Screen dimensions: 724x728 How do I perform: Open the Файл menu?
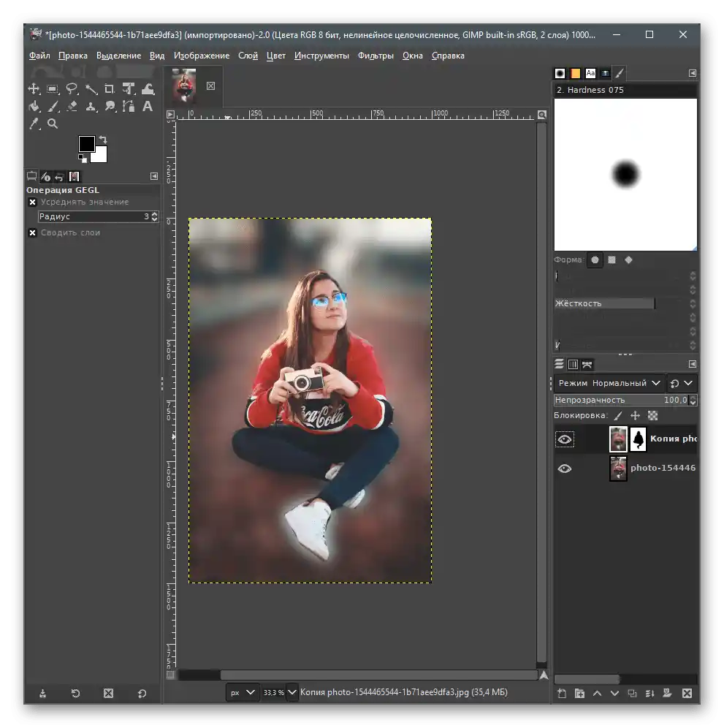[x=39, y=56]
